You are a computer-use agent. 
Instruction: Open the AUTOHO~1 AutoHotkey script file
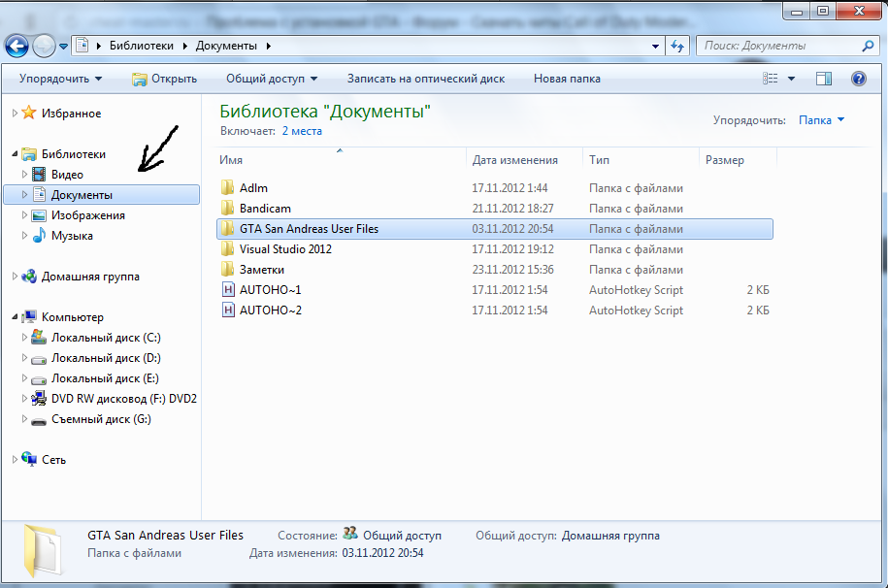[270, 290]
